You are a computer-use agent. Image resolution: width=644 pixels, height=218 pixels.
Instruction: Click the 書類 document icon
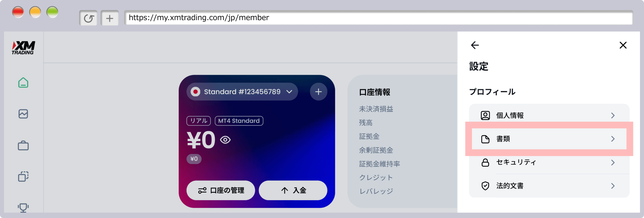[485, 139]
